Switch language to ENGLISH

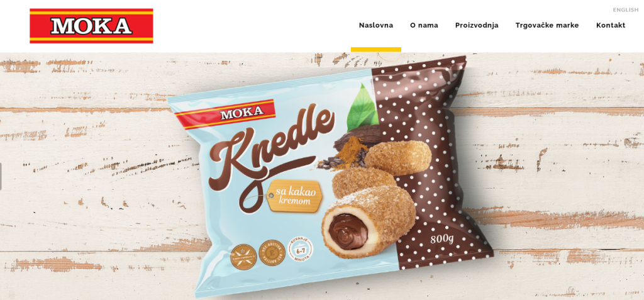pyautogui.click(x=626, y=10)
